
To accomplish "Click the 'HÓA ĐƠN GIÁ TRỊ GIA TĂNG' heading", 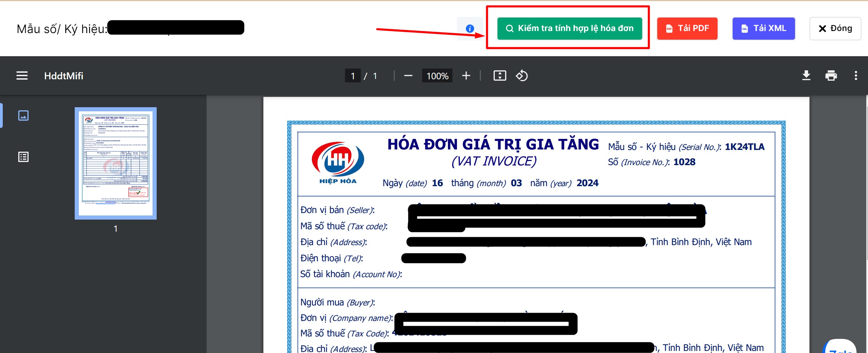I will (493, 144).
